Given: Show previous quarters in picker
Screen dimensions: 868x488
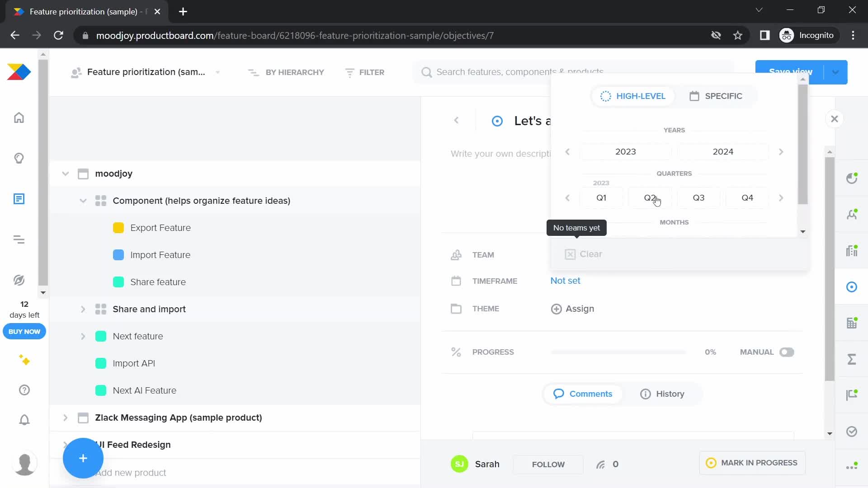Looking at the screenshot, I should point(568,198).
